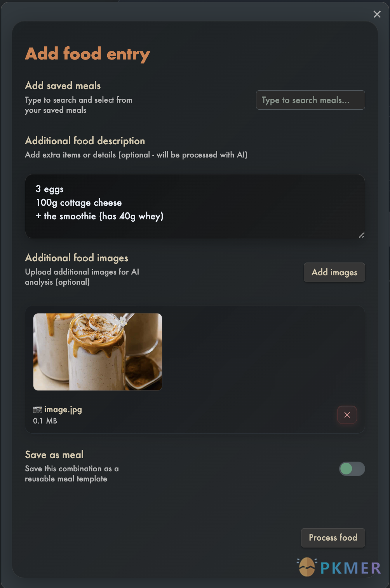Click the Add food entry heading
This screenshot has width=390, height=588.
[87, 54]
